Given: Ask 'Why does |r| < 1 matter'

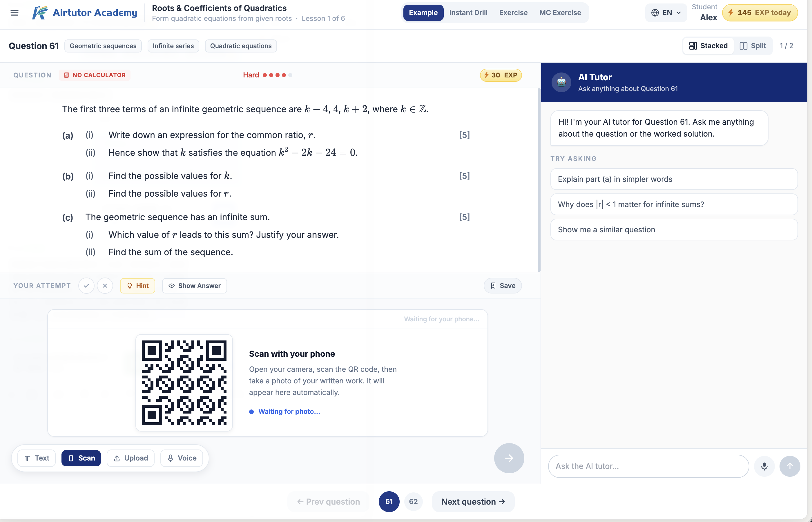Looking at the screenshot, I should [674, 204].
